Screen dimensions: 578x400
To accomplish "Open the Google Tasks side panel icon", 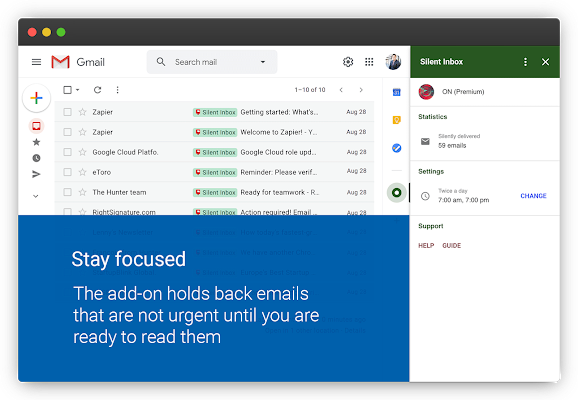I will tap(397, 148).
